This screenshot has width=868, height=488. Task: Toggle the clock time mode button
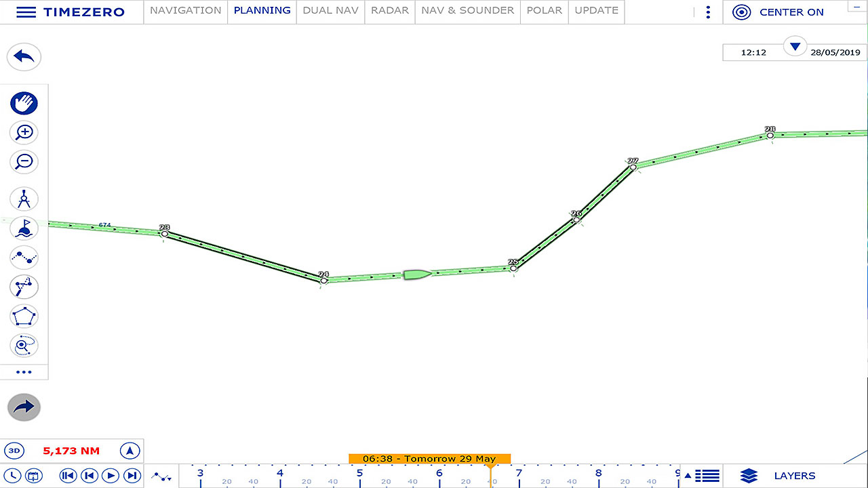tap(13, 476)
